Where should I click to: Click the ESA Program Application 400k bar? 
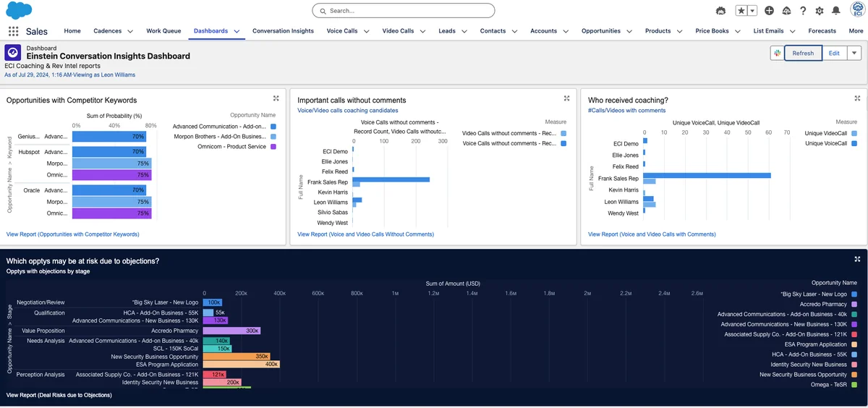click(241, 365)
